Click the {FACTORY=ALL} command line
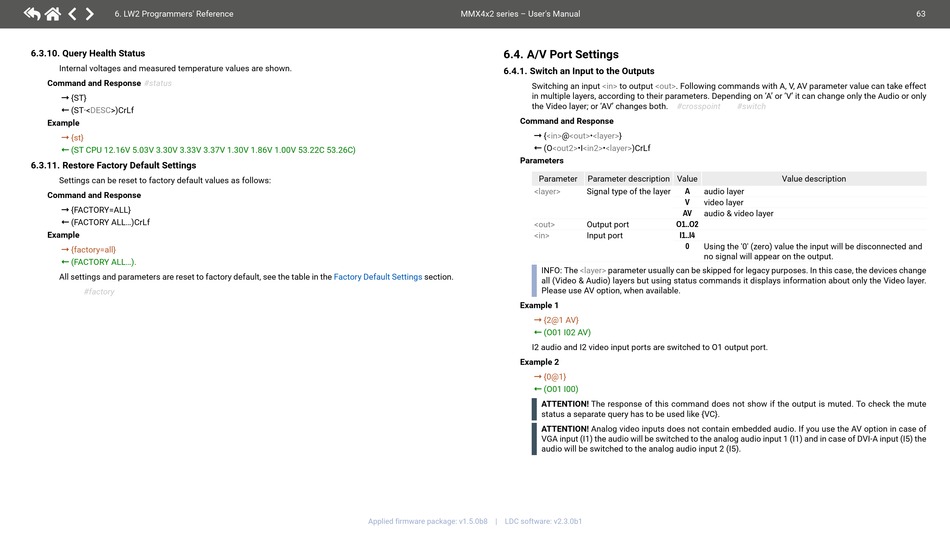The height and width of the screenshot is (533, 950). click(x=100, y=210)
